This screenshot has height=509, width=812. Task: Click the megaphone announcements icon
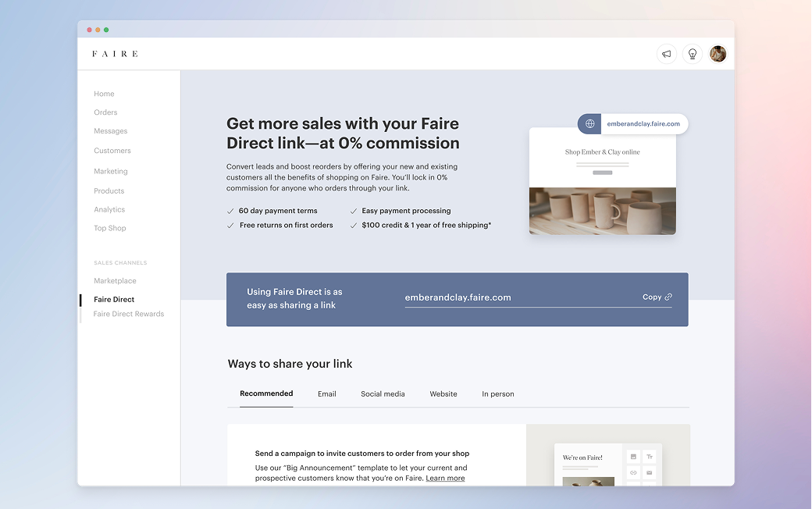667,54
